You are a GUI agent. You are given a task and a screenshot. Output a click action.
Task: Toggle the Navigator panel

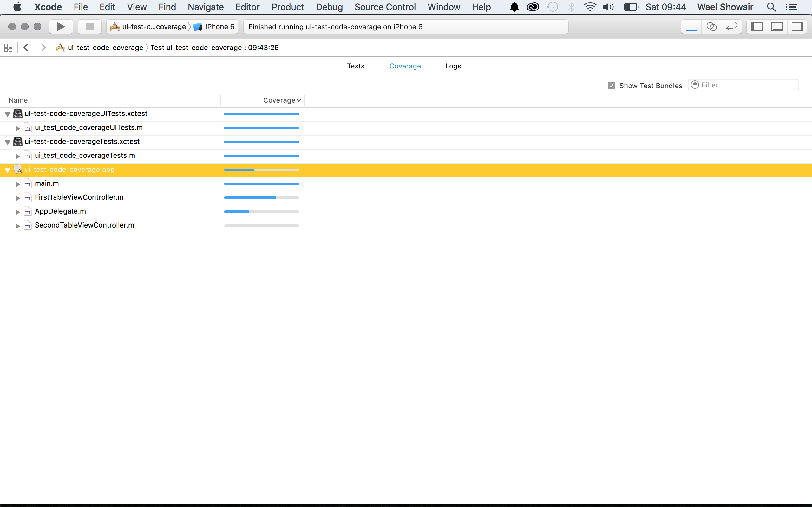756,27
